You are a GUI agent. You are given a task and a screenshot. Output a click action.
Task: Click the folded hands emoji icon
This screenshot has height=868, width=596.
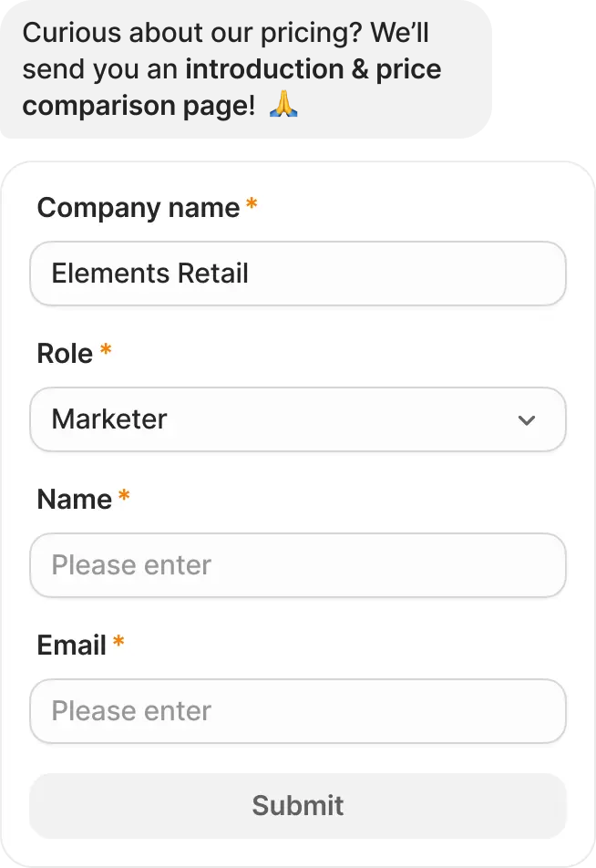coord(283,103)
